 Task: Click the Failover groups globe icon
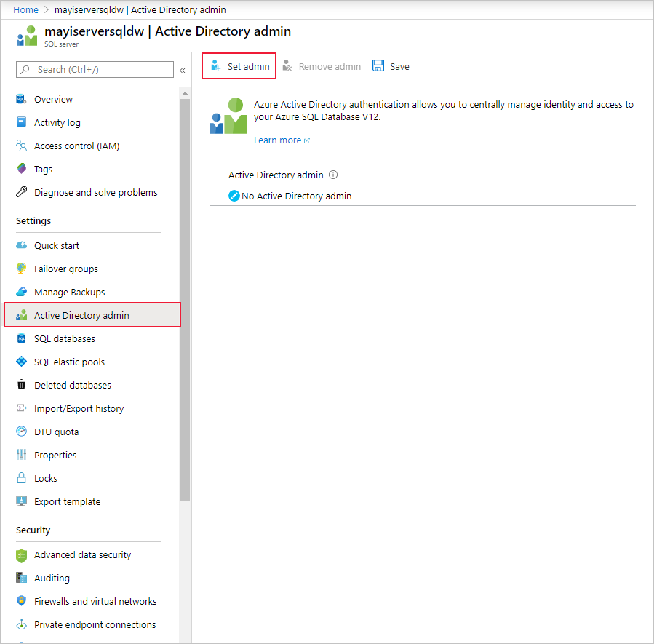point(21,269)
